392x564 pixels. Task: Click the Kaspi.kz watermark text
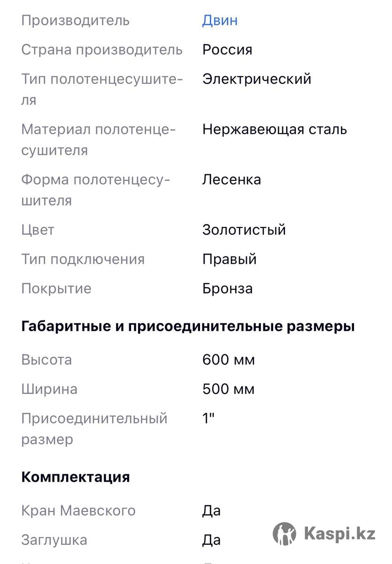[339, 534]
